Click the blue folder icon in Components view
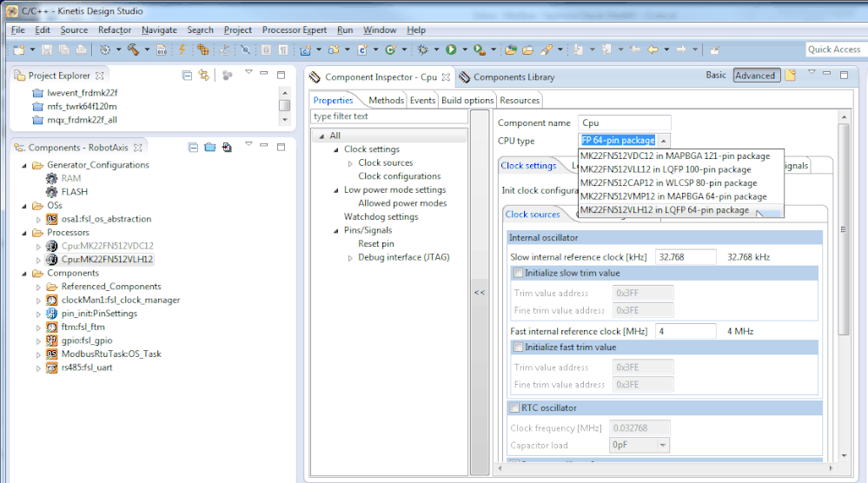This screenshot has height=483, width=868. (x=209, y=147)
